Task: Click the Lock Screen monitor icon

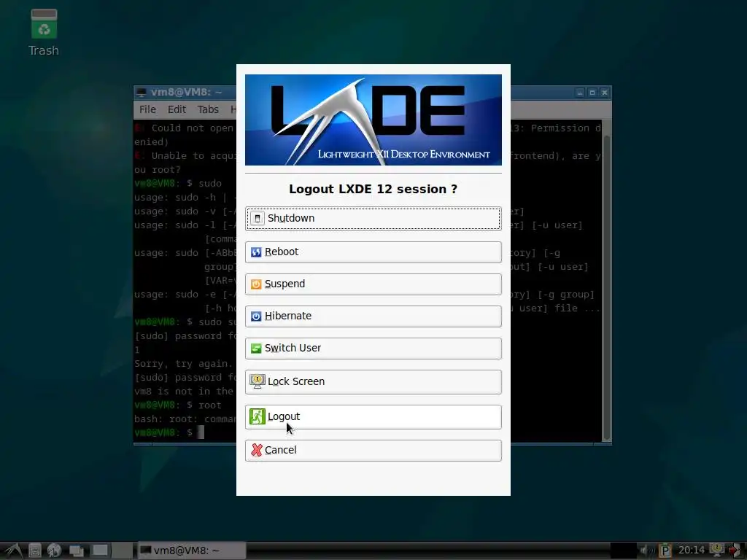Action: click(x=258, y=381)
